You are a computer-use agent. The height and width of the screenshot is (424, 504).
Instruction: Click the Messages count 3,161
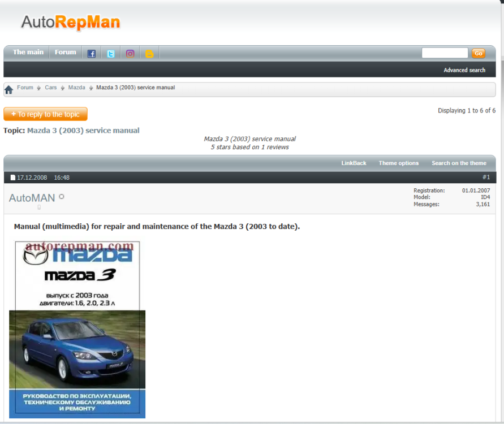coord(483,204)
